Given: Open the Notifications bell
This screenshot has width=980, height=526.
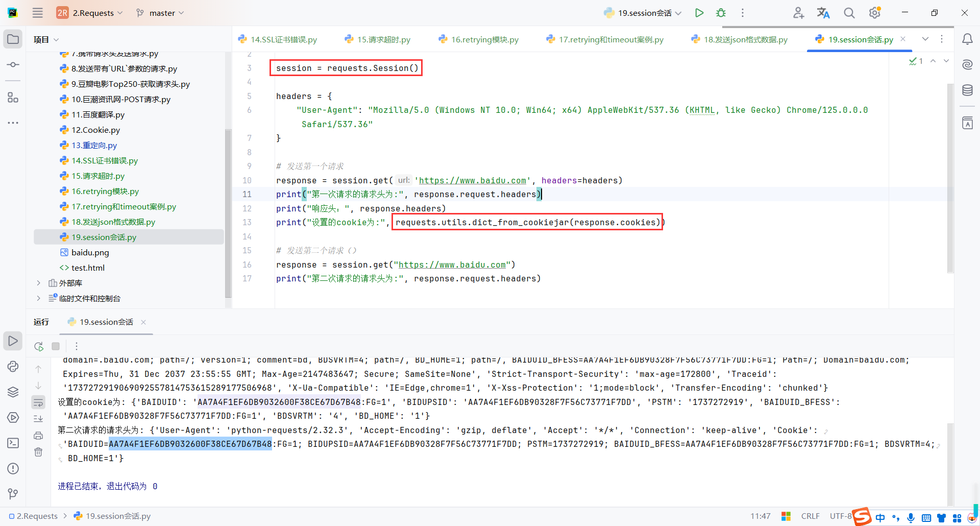Looking at the screenshot, I should point(967,39).
